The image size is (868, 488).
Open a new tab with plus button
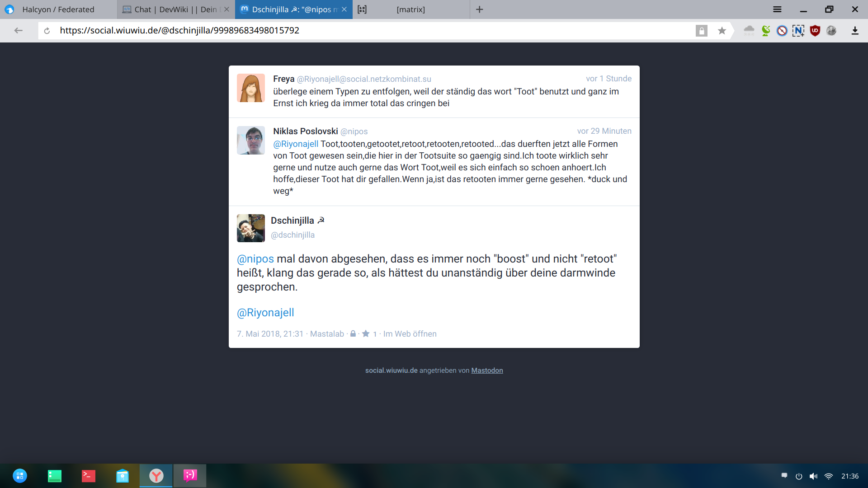pyautogui.click(x=480, y=9)
